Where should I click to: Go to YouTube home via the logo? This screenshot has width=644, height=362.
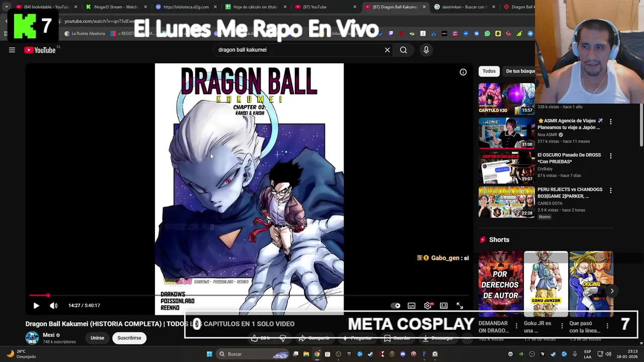40,50
